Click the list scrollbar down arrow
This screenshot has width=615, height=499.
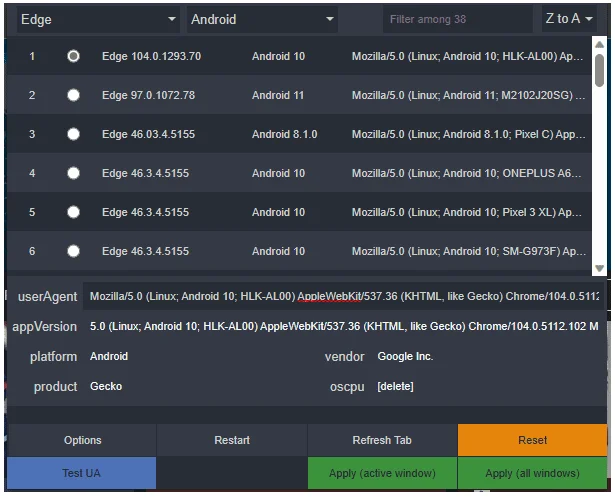pos(599,268)
